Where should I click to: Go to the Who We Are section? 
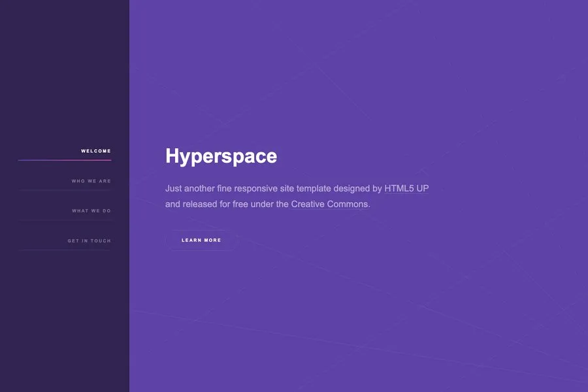click(91, 181)
